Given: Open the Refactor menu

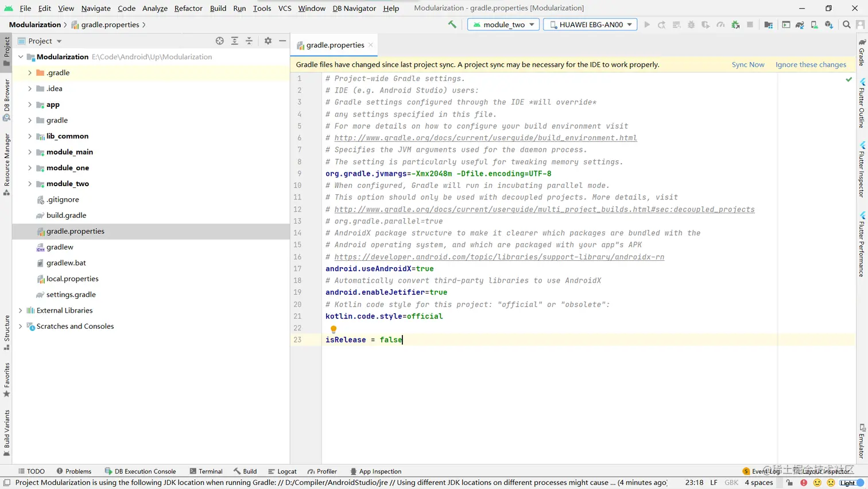Looking at the screenshot, I should tap(188, 8).
